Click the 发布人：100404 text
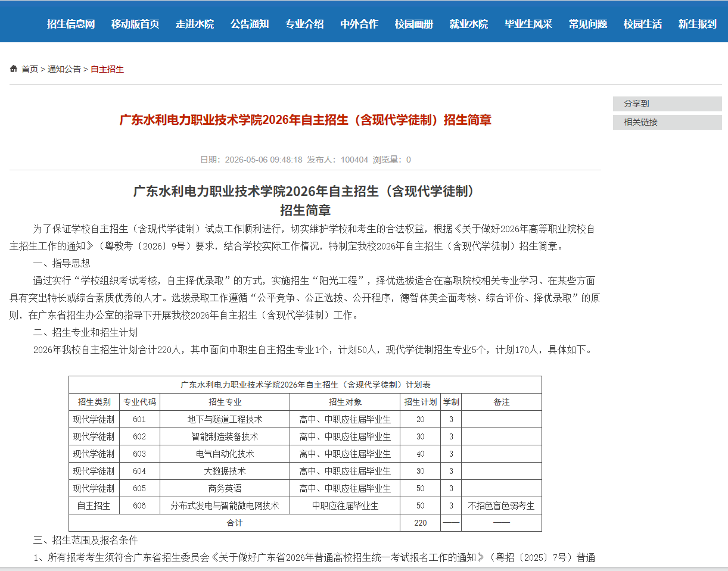The width and height of the screenshot is (728, 571). click(337, 160)
